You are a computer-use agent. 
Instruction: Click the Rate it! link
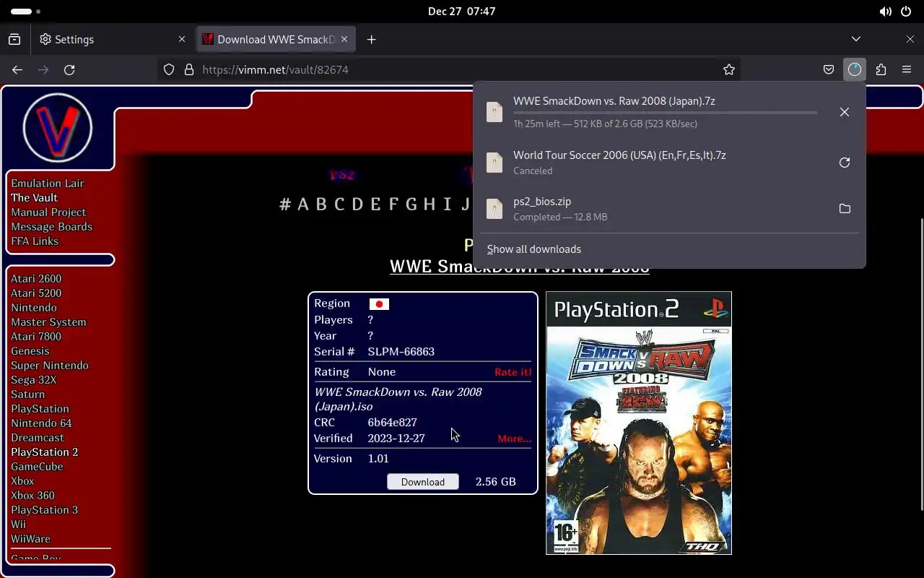coord(513,372)
